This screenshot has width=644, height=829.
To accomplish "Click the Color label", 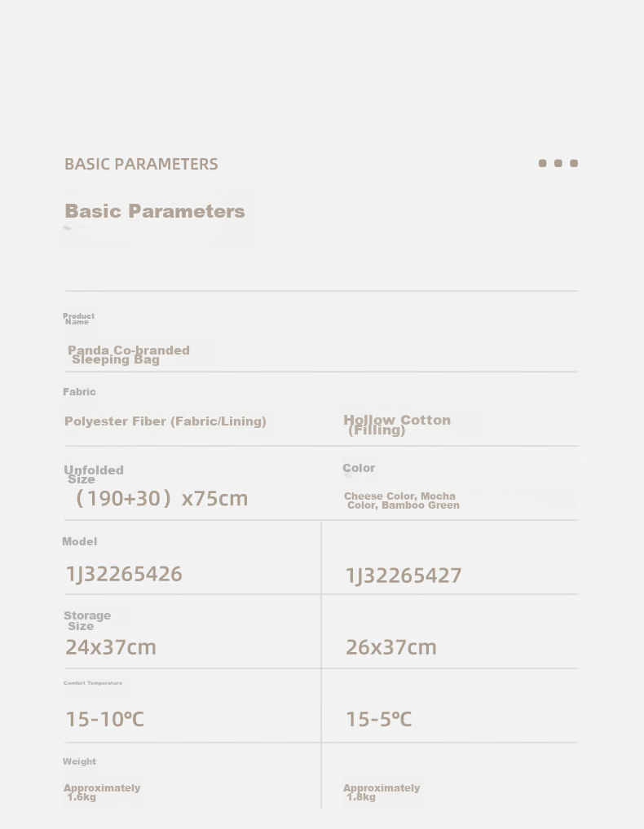I will pos(359,468).
